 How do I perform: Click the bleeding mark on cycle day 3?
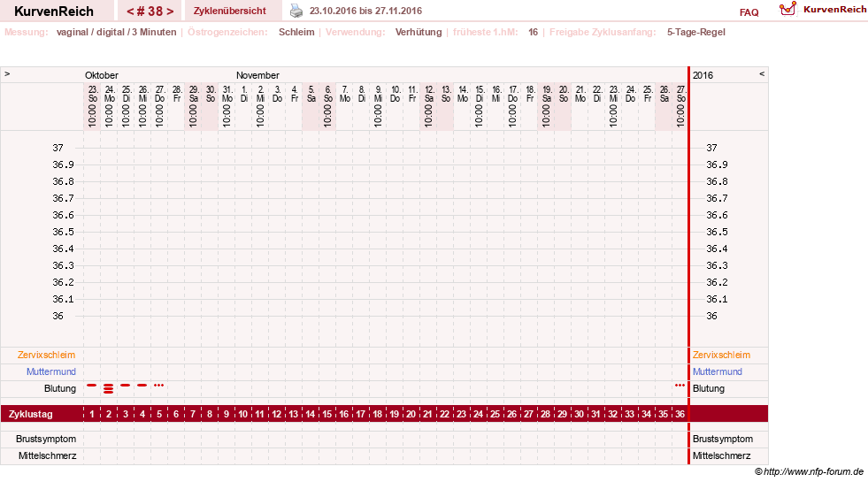[125, 385]
